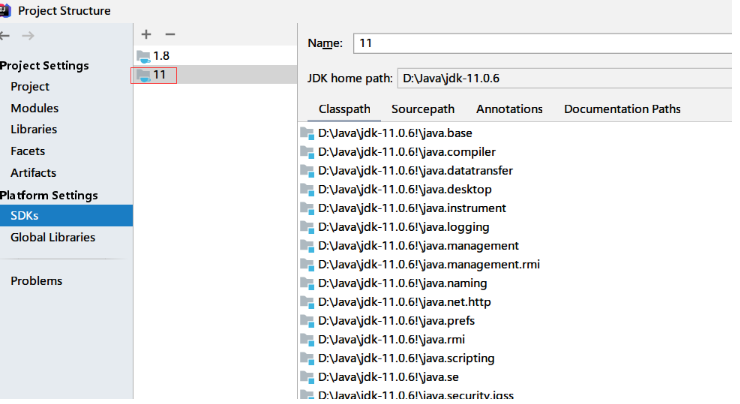Select the java.prefs classpath row
This screenshot has height=404, width=740.
click(x=516, y=321)
